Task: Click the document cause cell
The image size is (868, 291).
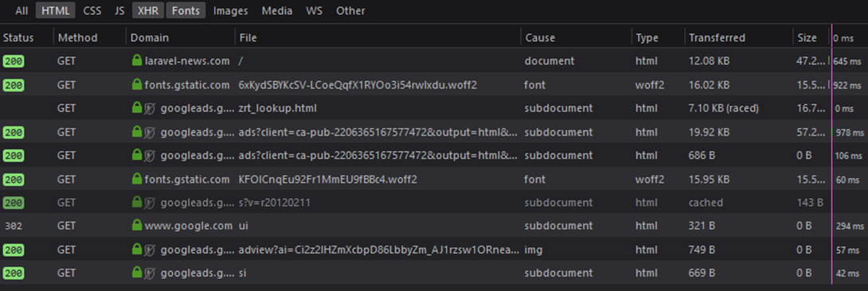Action: [x=549, y=60]
